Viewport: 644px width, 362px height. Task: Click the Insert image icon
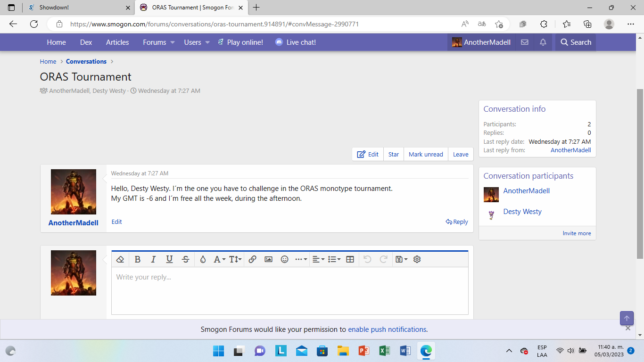click(268, 259)
